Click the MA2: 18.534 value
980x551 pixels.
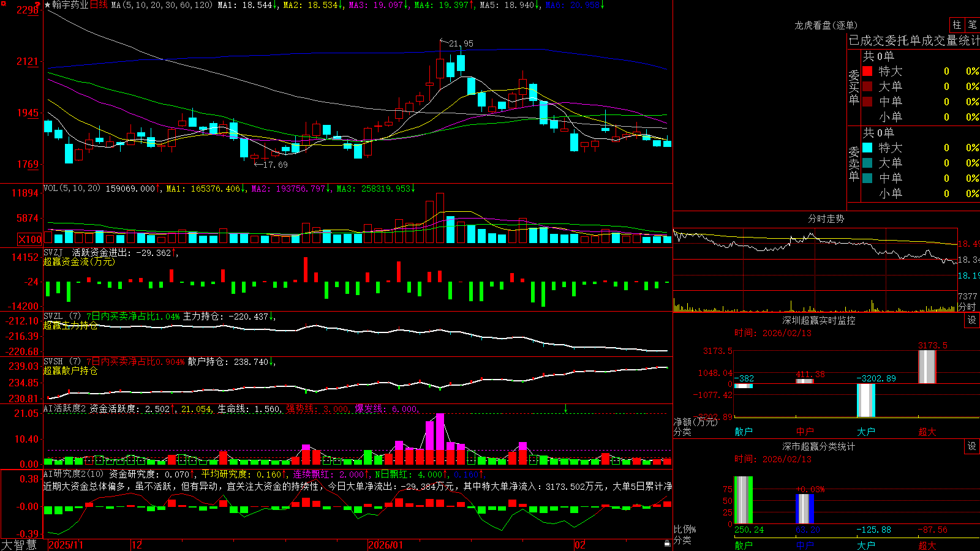(312, 5)
